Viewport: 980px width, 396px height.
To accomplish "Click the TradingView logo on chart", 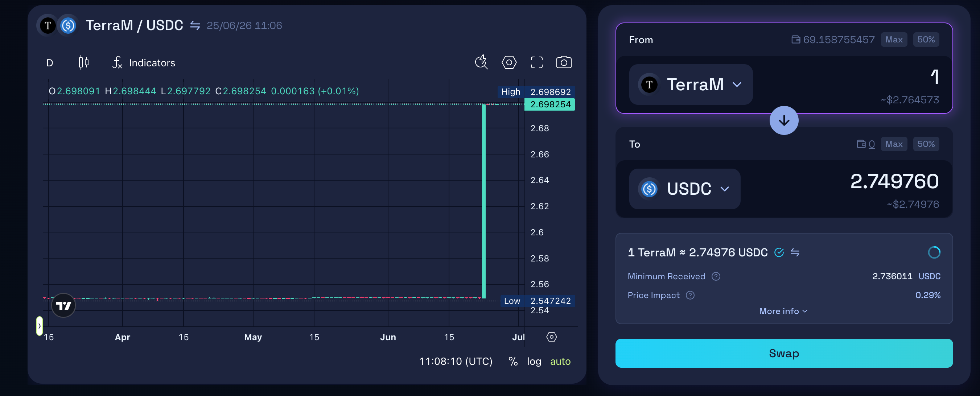I will click(x=63, y=305).
